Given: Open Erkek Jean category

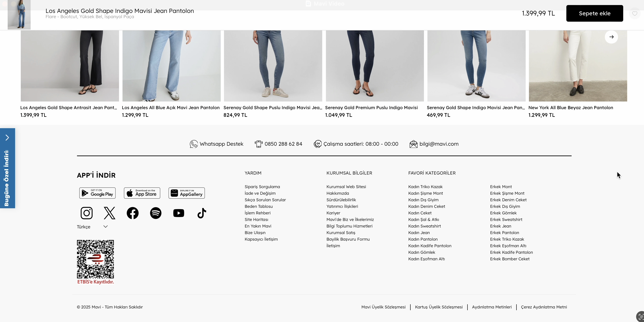Looking at the screenshot, I should [500, 226].
